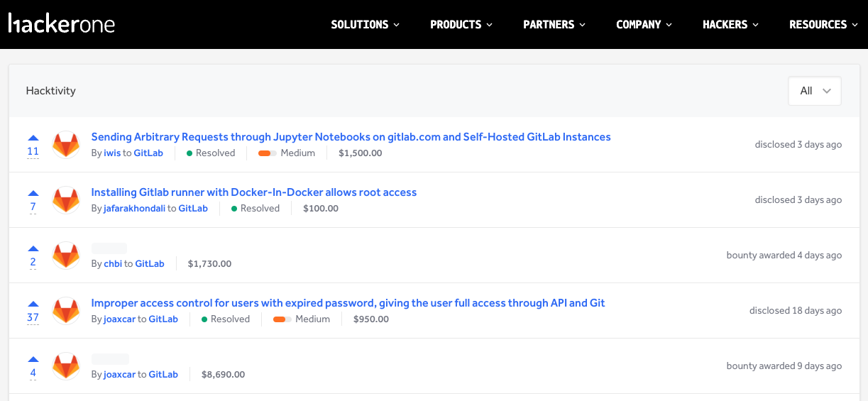Click Medium severity indicator on Jupyter report
Screen dimensions: 868x401
[287, 153]
